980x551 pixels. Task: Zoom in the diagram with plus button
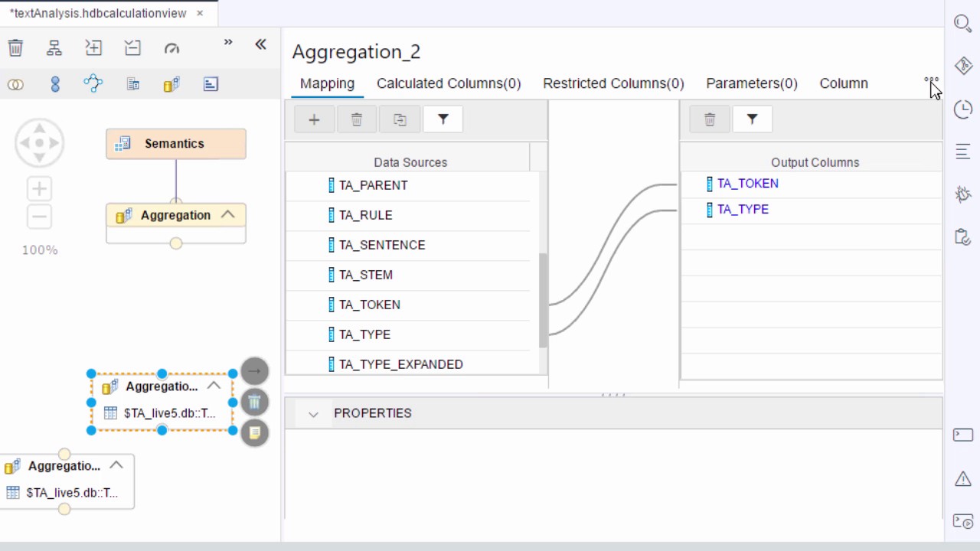39,188
